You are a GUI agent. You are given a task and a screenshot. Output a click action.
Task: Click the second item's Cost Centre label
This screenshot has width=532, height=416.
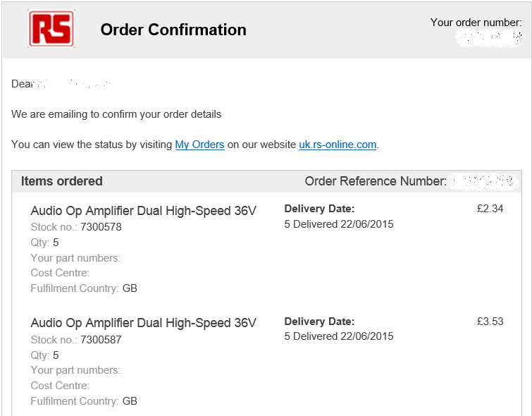(60, 386)
